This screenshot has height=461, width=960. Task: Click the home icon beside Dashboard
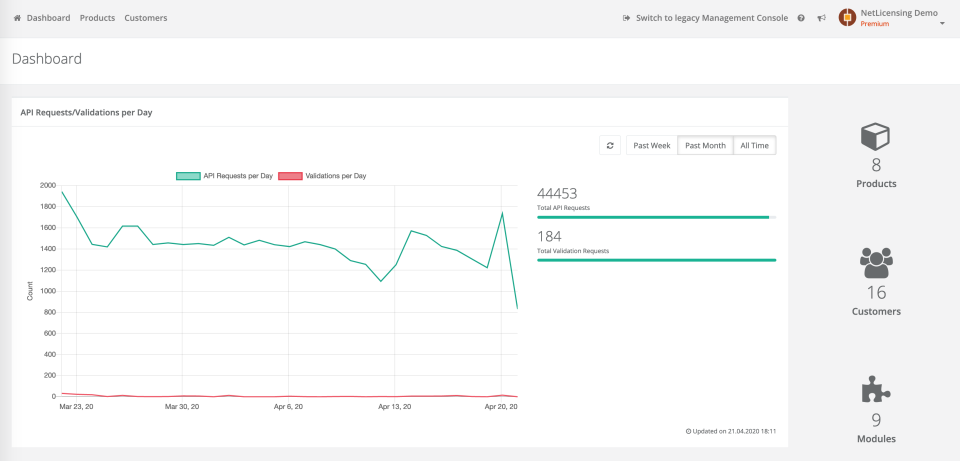coord(17,18)
